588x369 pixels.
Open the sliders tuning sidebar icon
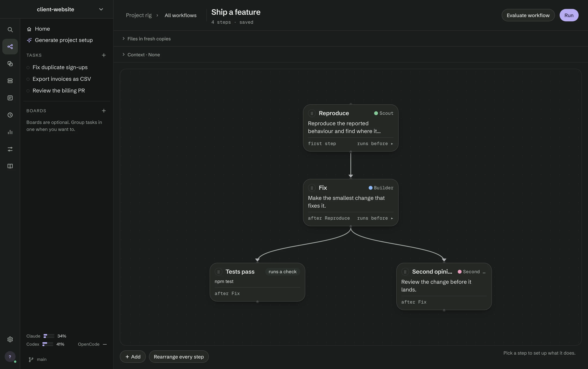click(10, 149)
